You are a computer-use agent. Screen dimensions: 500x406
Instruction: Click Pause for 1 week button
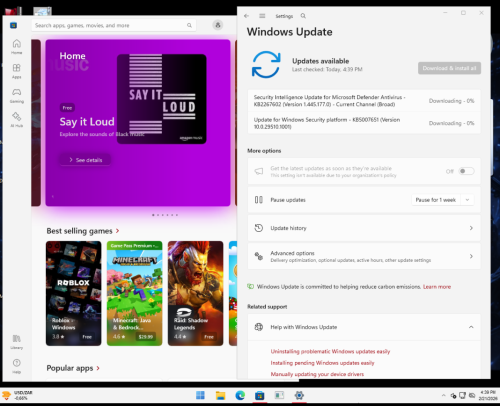click(x=436, y=200)
